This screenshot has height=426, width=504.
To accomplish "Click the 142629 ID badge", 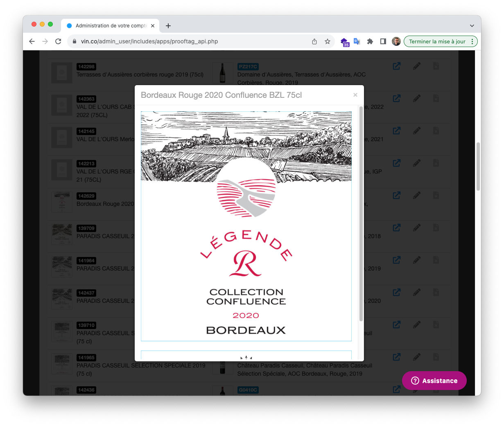I will pos(86,196).
